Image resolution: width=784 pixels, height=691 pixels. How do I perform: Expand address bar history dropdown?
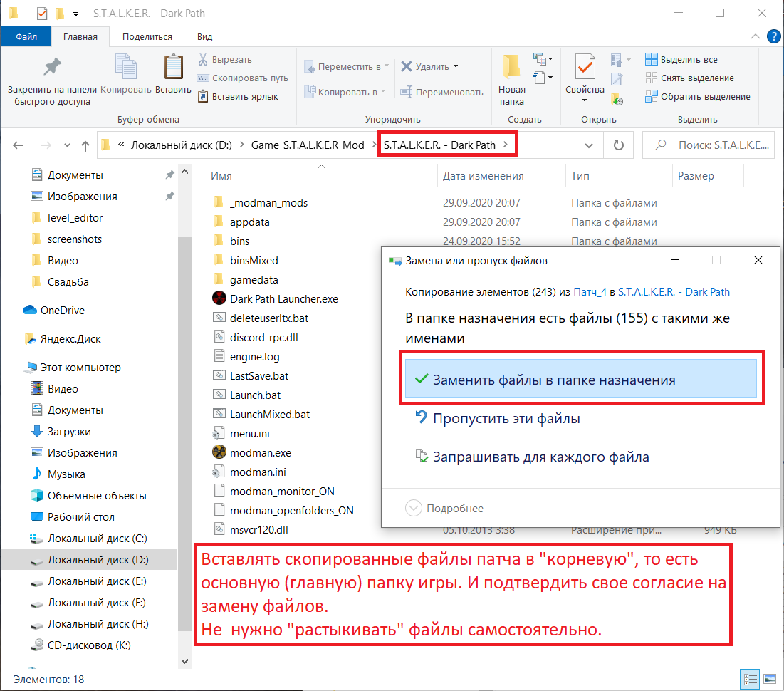pyautogui.click(x=589, y=145)
